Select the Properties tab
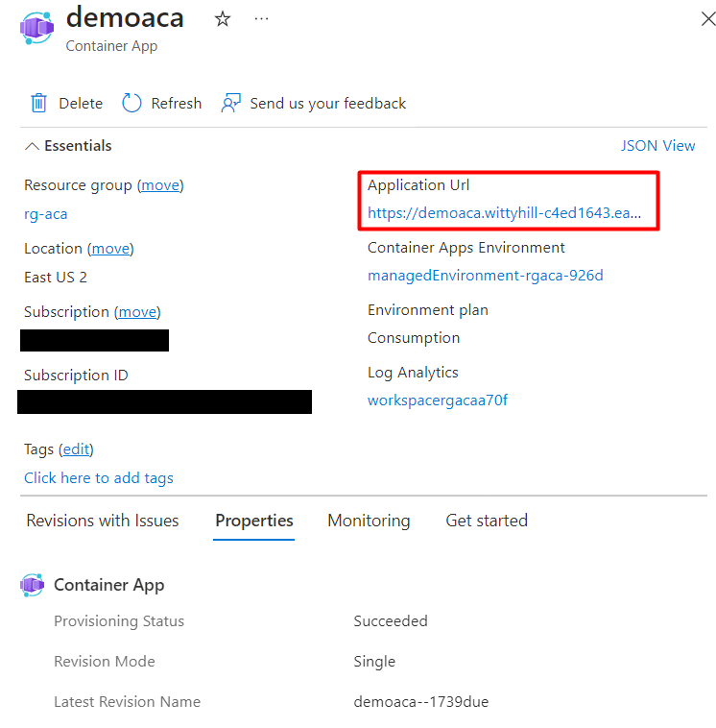 tap(253, 521)
